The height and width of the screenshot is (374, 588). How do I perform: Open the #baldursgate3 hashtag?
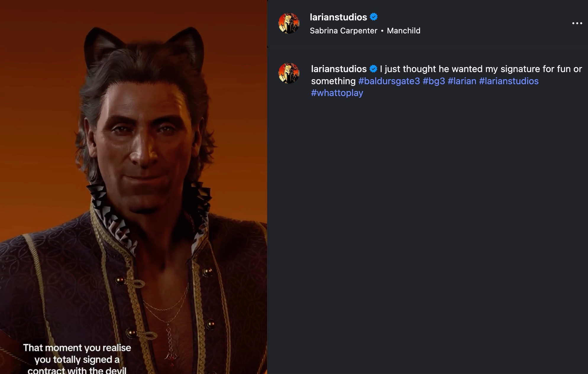(x=389, y=81)
